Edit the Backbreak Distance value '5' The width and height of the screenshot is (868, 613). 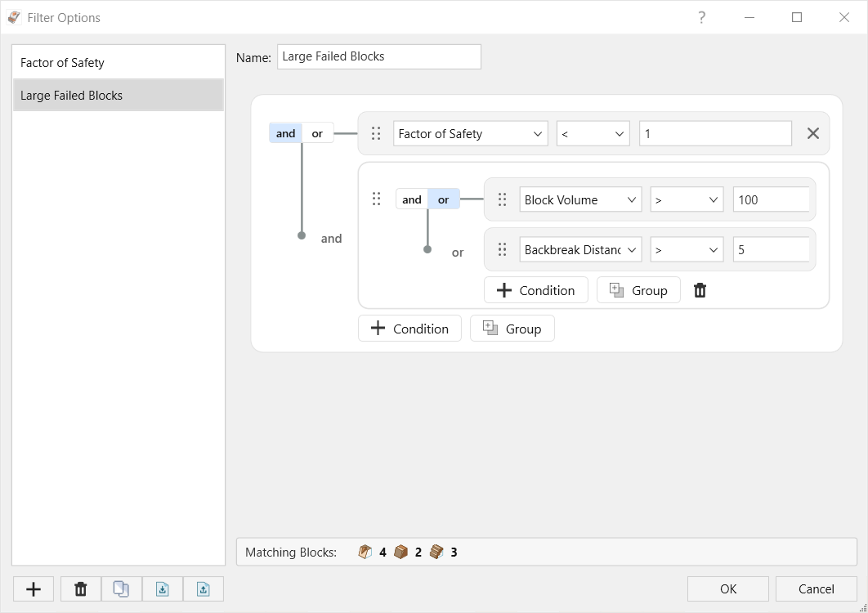click(771, 250)
